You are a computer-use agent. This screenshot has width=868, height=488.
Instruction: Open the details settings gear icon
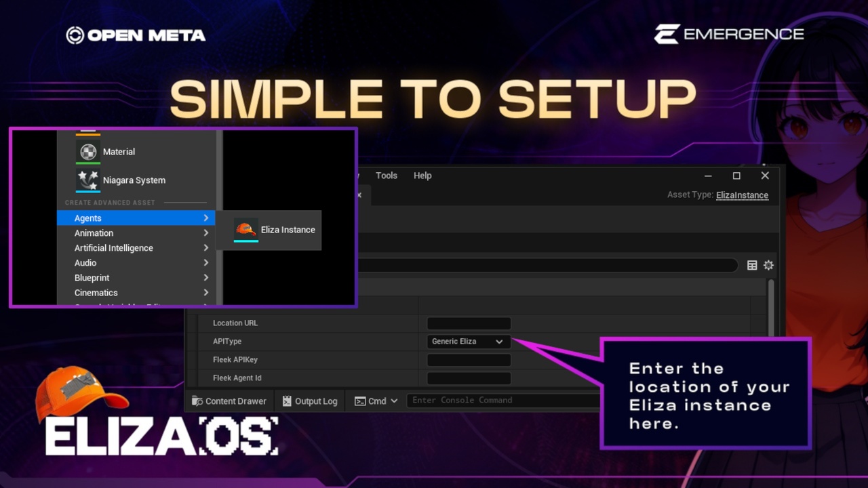tap(768, 266)
